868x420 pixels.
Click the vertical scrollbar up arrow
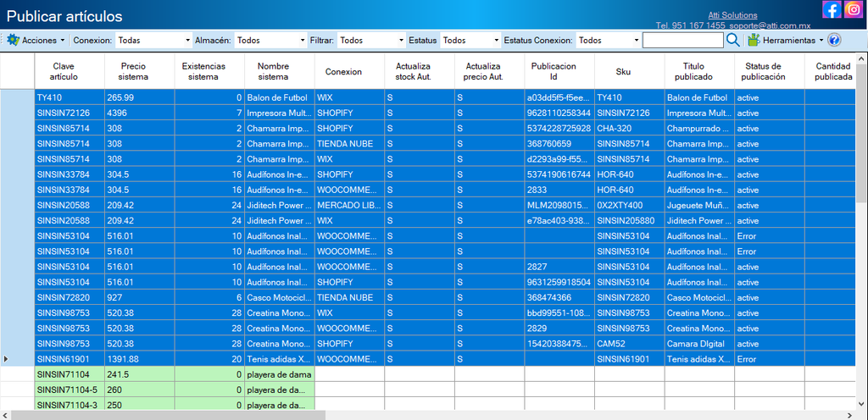(861, 58)
